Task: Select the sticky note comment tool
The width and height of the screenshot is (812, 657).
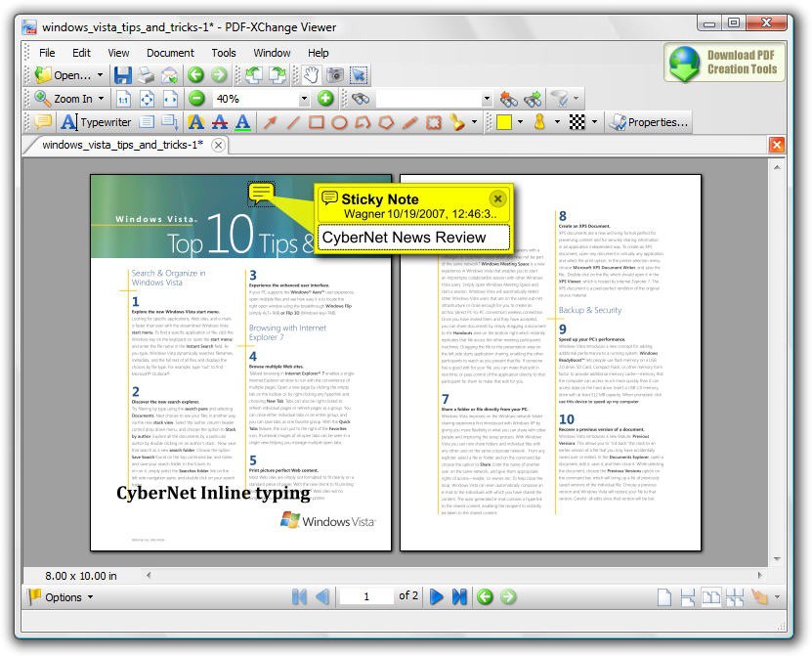Action: (x=43, y=120)
